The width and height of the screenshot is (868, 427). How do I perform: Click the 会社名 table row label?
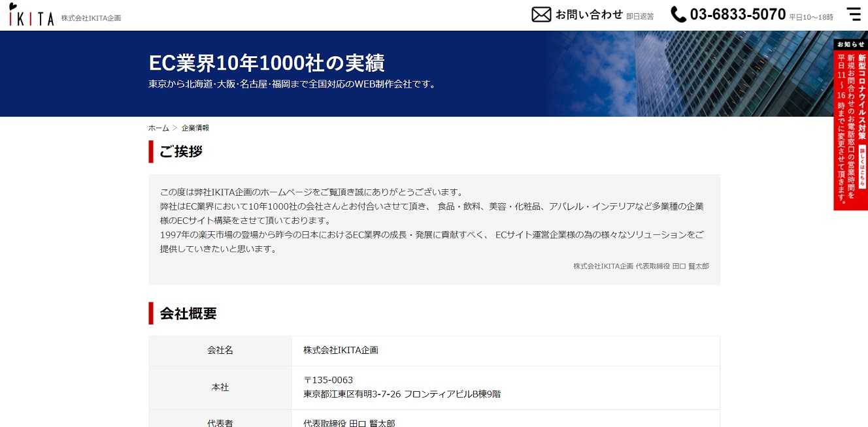point(220,351)
